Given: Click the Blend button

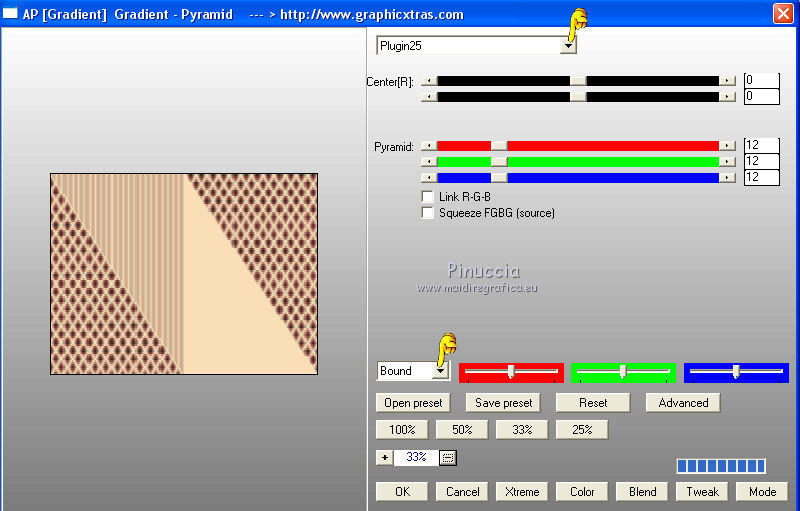Looking at the screenshot, I should [642, 492].
